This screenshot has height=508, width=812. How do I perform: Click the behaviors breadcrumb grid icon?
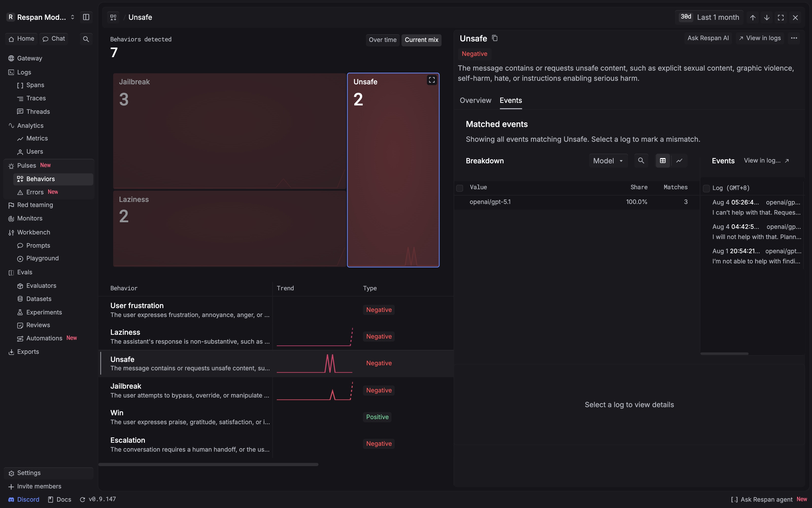[113, 17]
